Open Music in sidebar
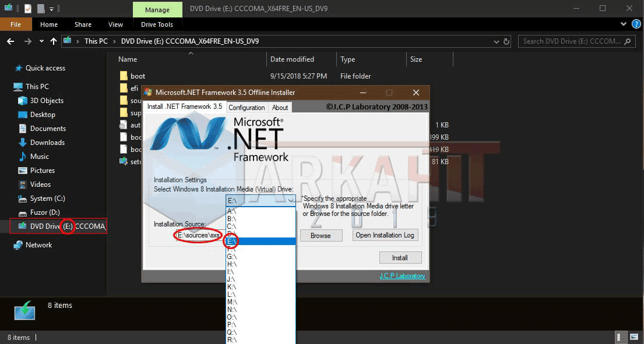Image resolution: width=644 pixels, height=344 pixels. tap(40, 156)
